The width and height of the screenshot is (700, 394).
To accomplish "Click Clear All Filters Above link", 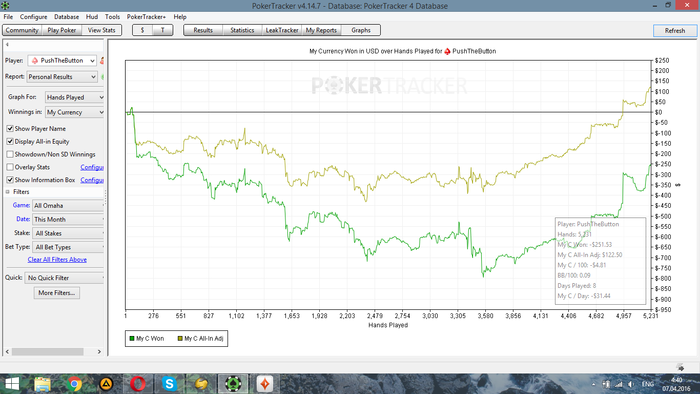I will (57, 260).
